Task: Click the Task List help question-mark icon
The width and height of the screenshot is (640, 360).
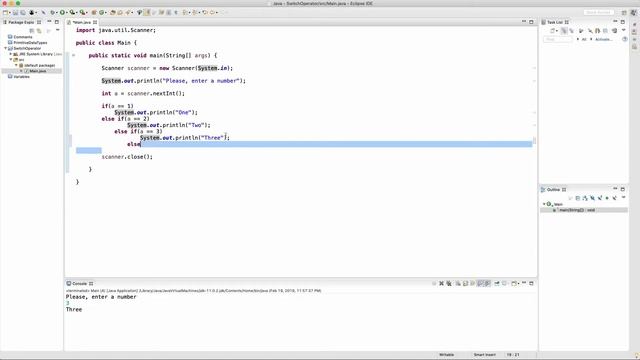Action: 624,39
